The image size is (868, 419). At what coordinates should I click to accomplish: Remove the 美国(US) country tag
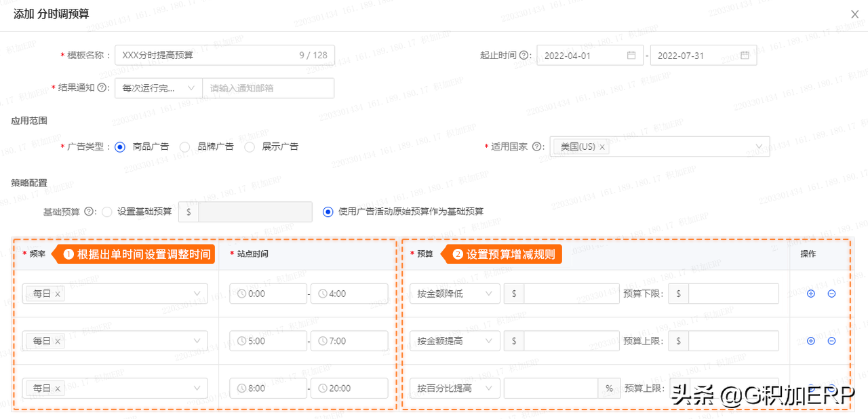[x=601, y=147]
